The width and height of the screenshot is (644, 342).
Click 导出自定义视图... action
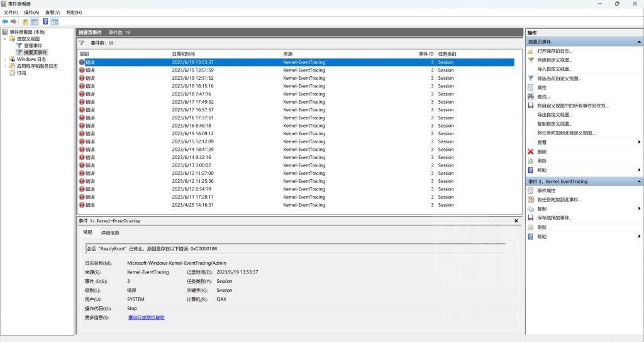555,115
